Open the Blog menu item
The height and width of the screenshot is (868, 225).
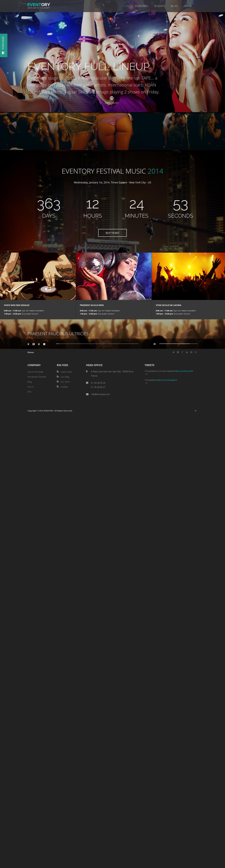(x=174, y=6)
